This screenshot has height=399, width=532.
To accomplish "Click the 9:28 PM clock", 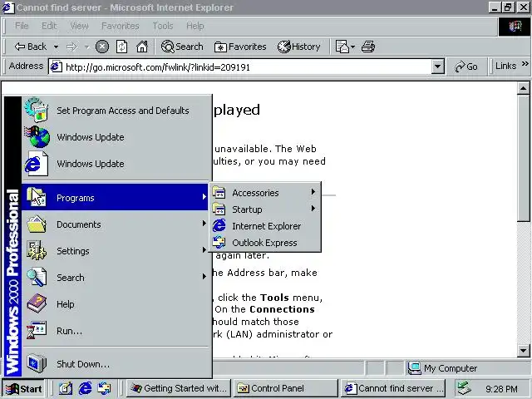I will pyautogui.click(x=501, y=389).
